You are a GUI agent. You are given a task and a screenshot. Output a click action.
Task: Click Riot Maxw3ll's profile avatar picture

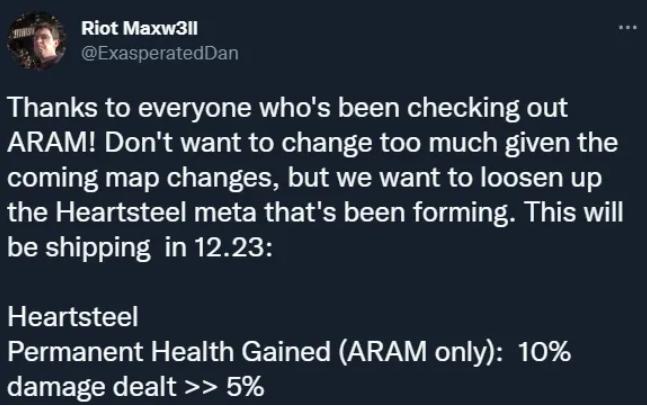coord(33,40)
